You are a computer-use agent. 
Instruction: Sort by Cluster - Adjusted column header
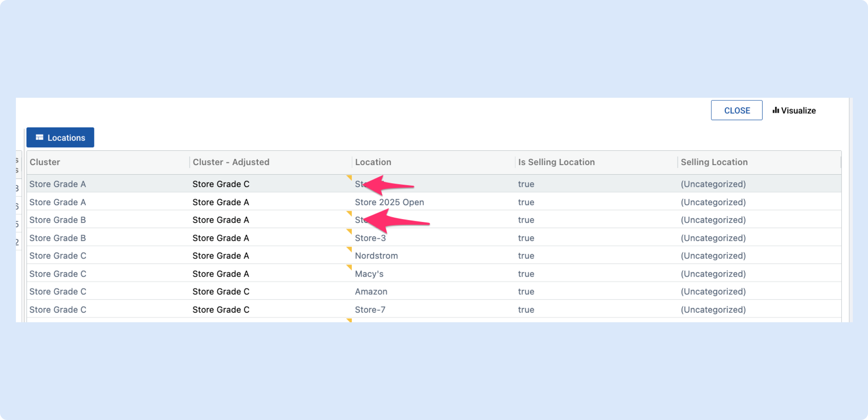click(231, 162)
